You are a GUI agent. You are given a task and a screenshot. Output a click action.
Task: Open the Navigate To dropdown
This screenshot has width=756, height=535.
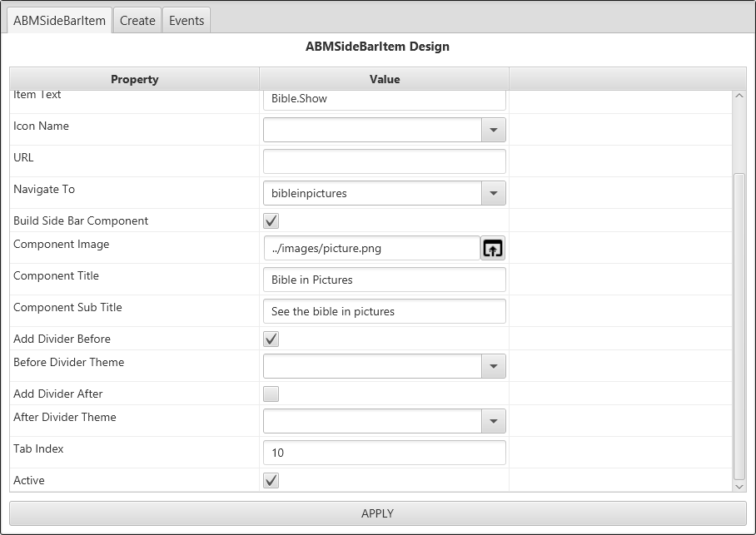493,193
